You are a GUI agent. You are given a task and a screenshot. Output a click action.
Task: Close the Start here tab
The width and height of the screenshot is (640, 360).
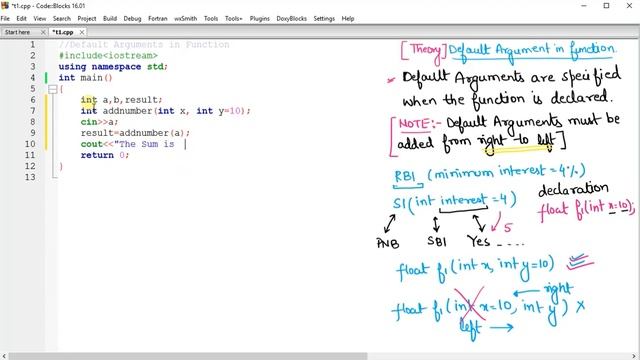43,32
